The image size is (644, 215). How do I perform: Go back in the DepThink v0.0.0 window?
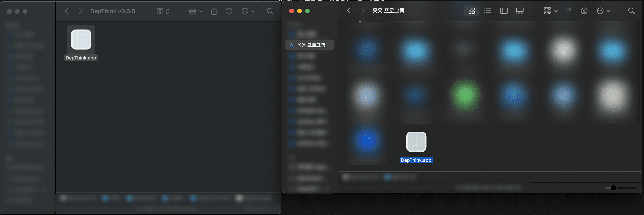pos(66,11)
